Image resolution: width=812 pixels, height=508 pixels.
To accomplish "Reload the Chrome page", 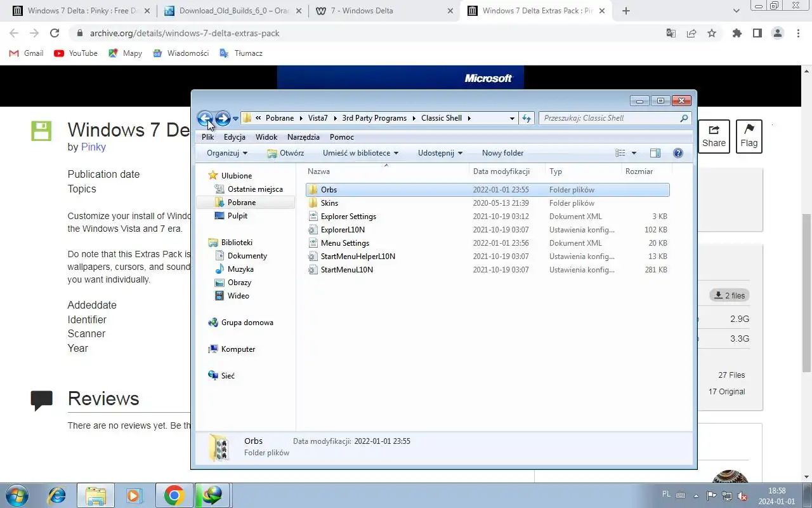I will [55, 33].
